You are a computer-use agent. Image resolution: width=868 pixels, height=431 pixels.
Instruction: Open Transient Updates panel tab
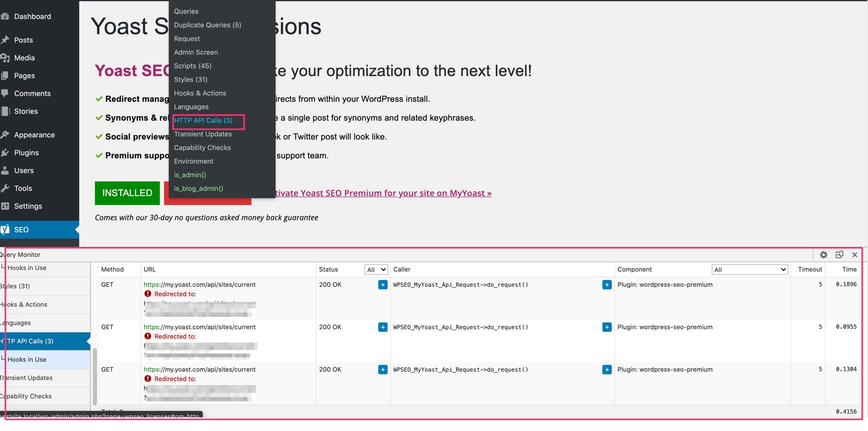click(45, 378)
